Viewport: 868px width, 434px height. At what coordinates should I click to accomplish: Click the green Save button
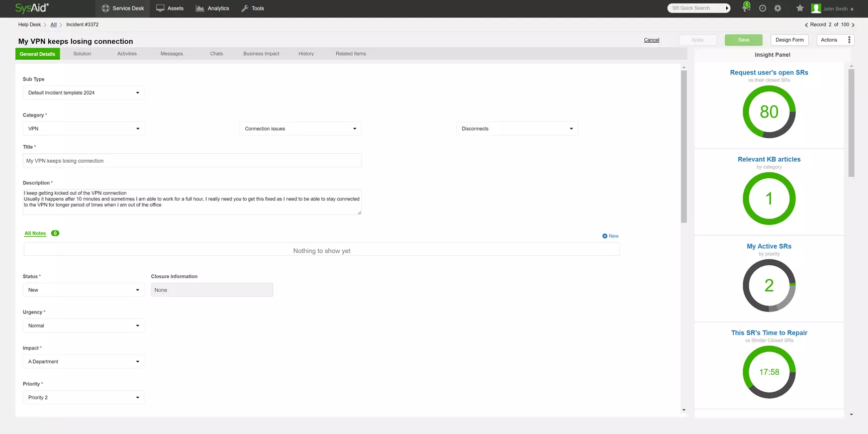point(743,40)
